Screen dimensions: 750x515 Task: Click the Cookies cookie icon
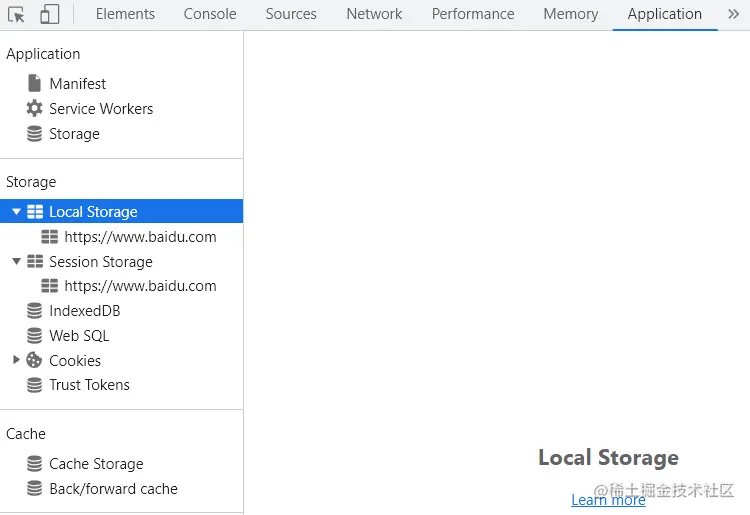[x=34, y=360]
